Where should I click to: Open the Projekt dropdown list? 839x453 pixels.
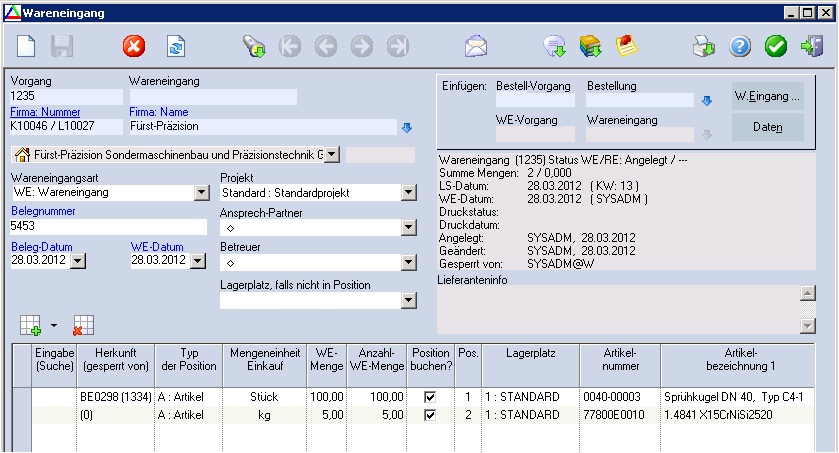[407, 193]
